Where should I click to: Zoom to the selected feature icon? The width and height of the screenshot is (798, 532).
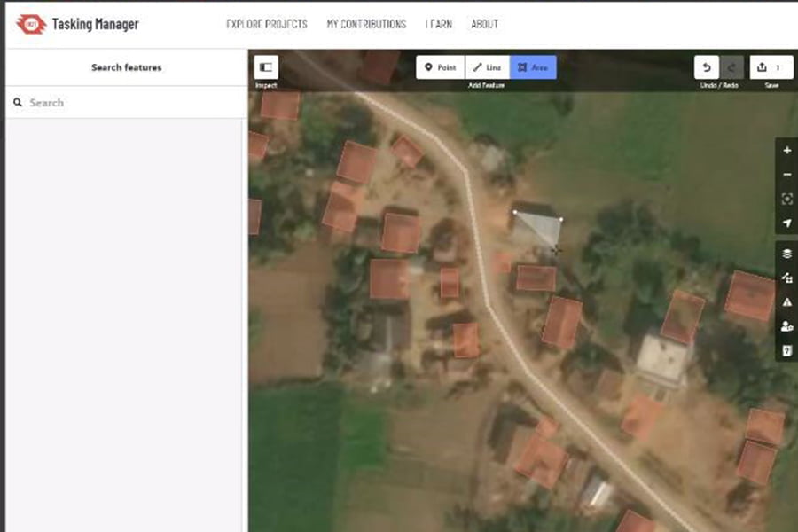click(786, 199)
